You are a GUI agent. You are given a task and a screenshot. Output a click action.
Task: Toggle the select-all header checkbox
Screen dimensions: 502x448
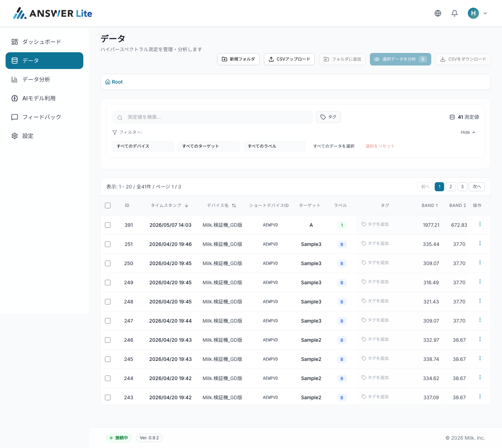[x=108, y=206]
